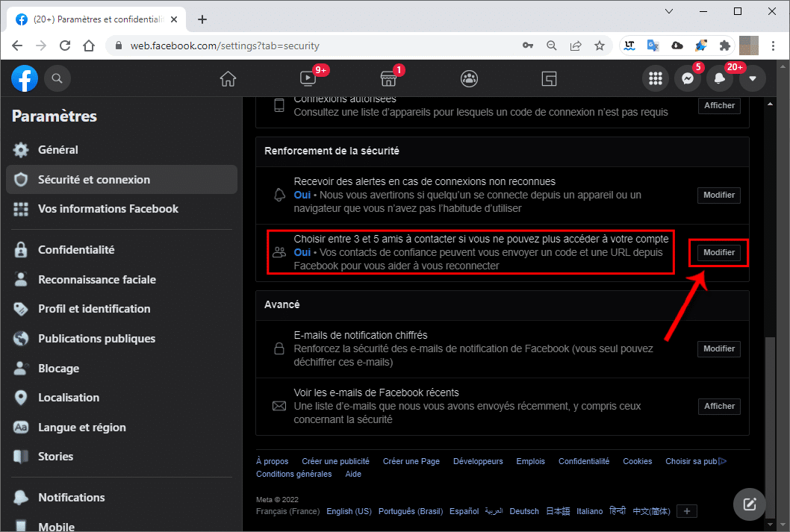This screenshot has height=532, width=790.
Task: Switch language to Deutsch
Action: coord(524,511)
